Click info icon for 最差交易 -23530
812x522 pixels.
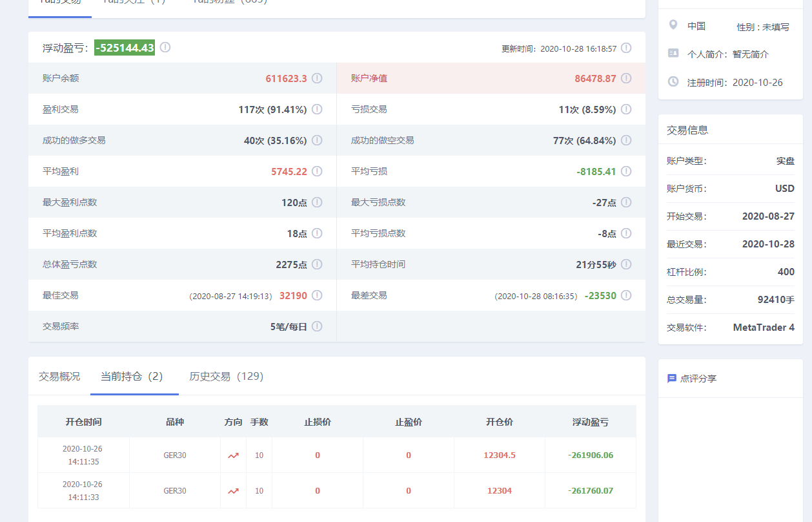coord(626,295)
